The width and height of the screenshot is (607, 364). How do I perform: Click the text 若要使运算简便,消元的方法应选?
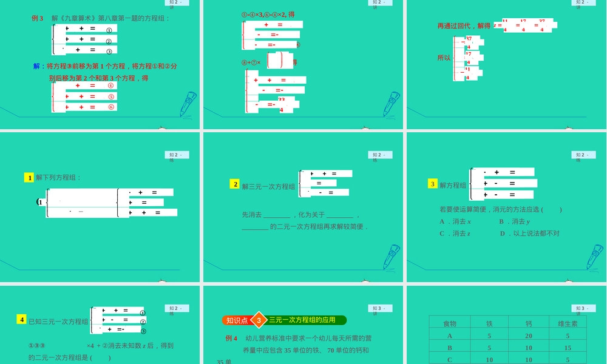point(490,209)
